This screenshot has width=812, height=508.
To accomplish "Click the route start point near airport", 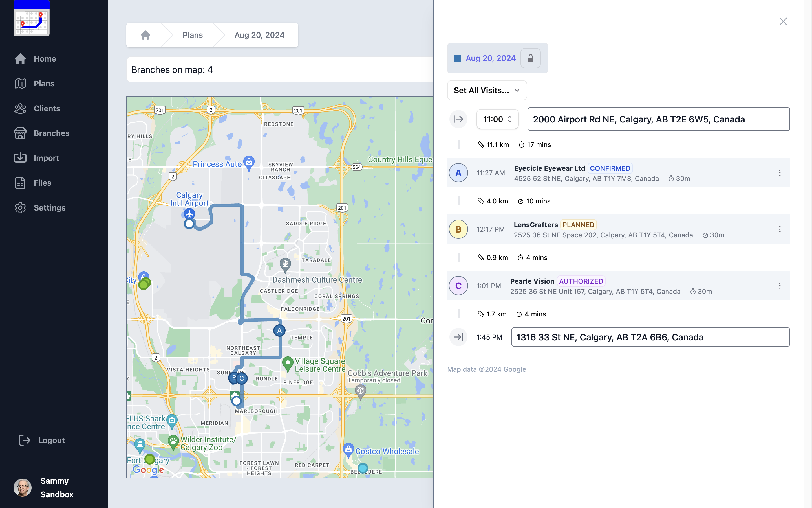I will pos(189,224).
